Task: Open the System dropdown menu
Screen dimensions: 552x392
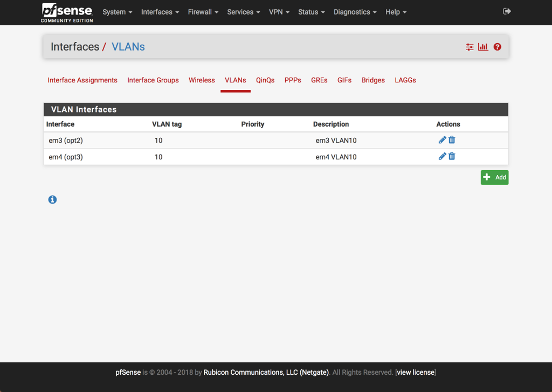Action: coord(117,12)
